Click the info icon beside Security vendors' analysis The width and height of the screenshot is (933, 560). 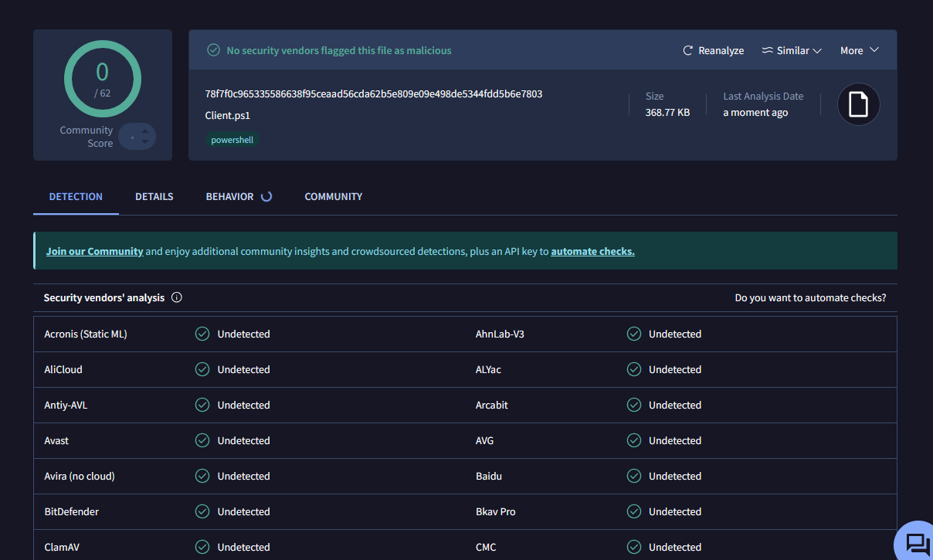[x=177, y=297]
